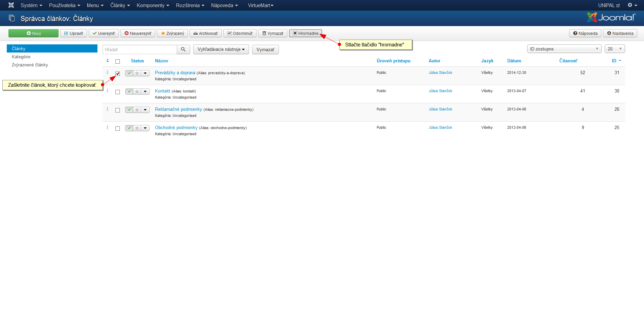Toggle featured star for Prevádzky a doprava
Screen dimensions: 644x310
[137, 73]
